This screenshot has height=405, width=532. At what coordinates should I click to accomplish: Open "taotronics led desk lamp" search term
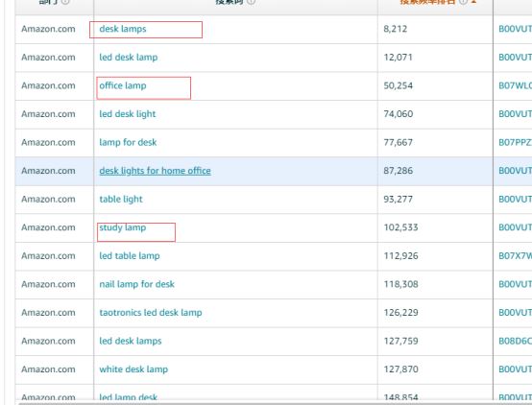pyautogui.click(x=151, y=313)
